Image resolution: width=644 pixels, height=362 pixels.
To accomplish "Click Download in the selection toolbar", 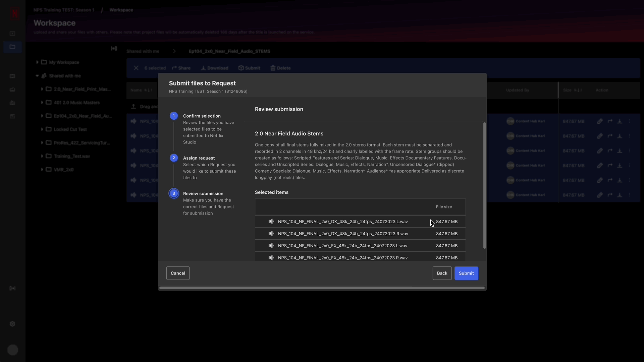I will pyautogui.click(x=215, y=68).
